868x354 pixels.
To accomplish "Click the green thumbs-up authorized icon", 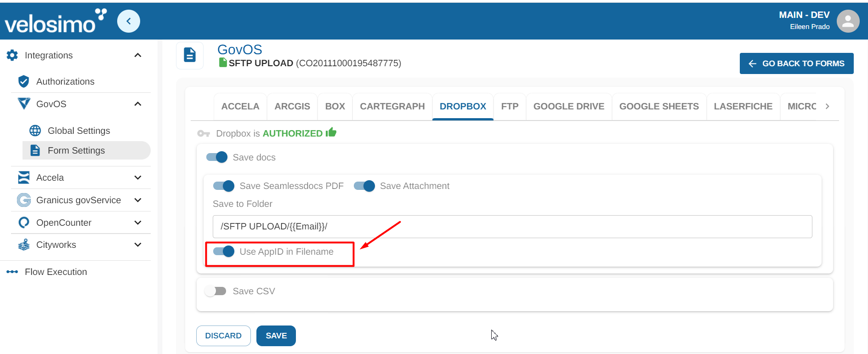I will 331,132.
